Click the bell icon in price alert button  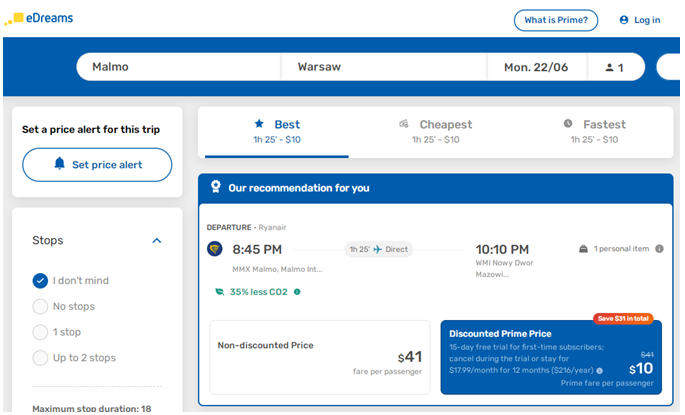click(x=59, y=163)
